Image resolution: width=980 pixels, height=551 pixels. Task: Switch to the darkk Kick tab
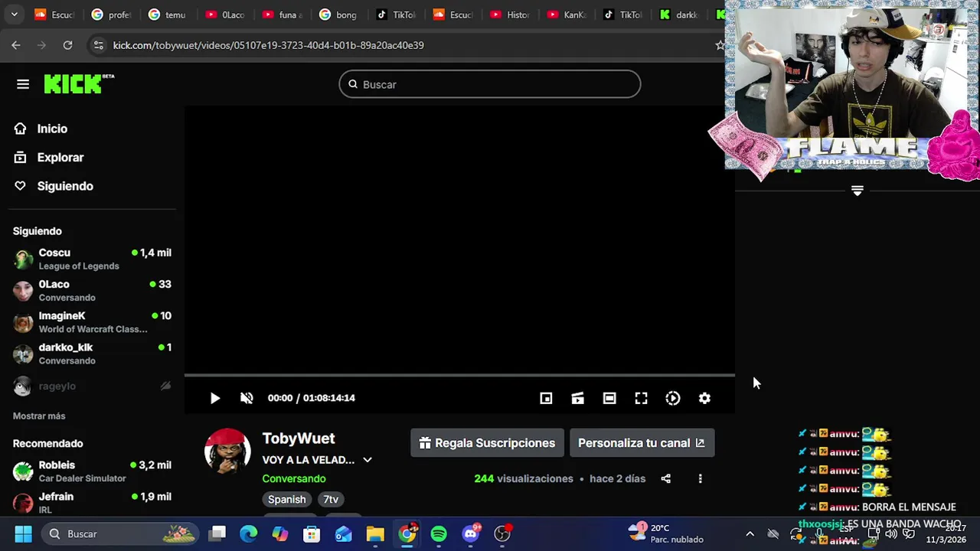click(681, 15)
